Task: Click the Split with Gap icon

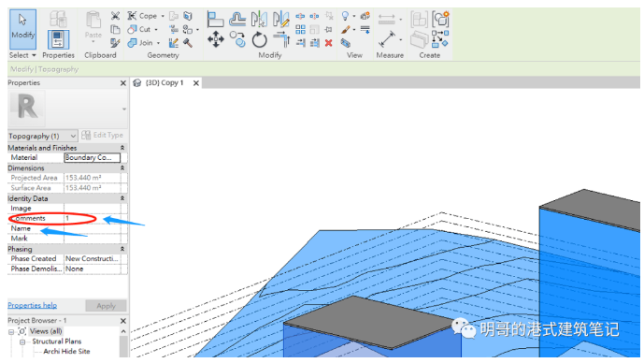Action: (x=315, y=17)
